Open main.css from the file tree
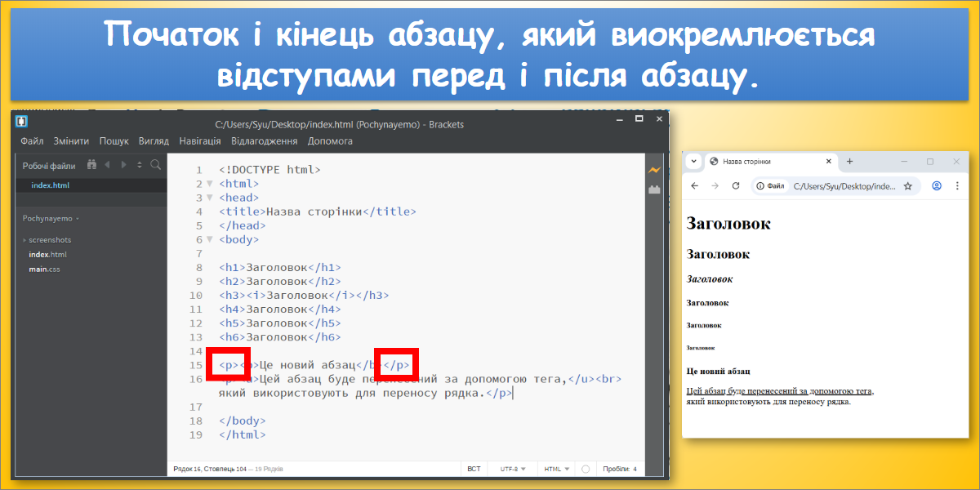This screenshot has height=490, width=980. pos(44,269)
